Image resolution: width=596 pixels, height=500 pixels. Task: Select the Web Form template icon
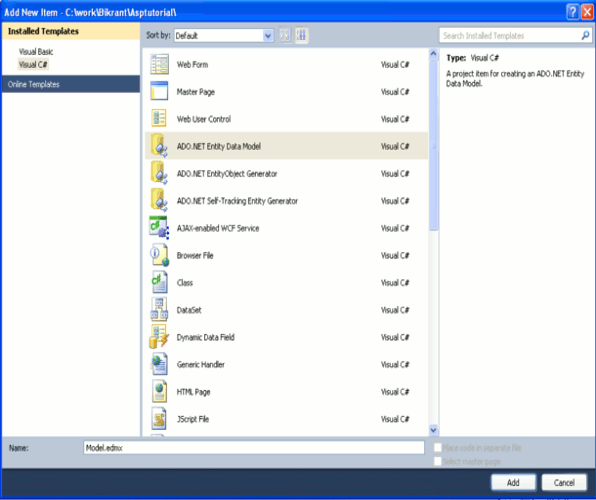click(159, 64)
